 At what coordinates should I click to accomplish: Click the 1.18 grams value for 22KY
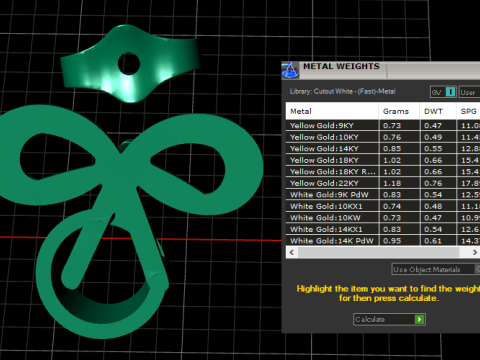pos(392,183)
